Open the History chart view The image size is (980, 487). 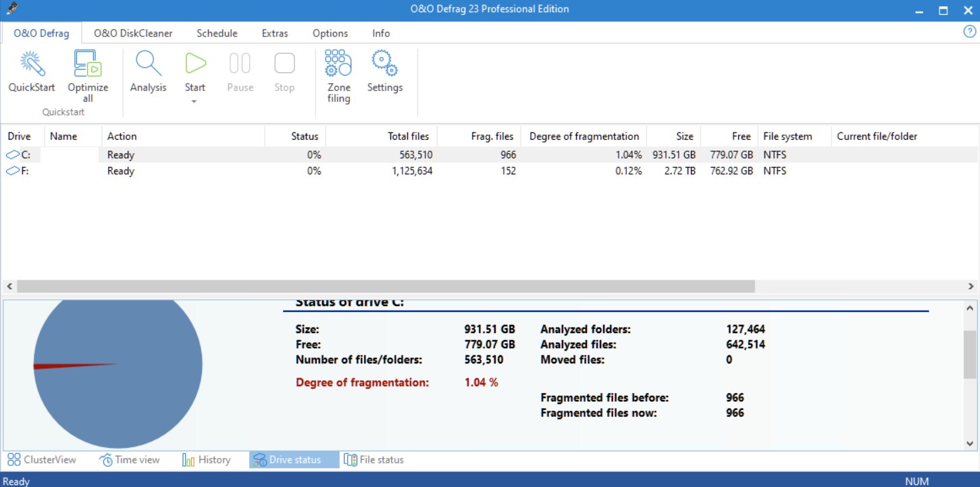(x=207, y=460)
